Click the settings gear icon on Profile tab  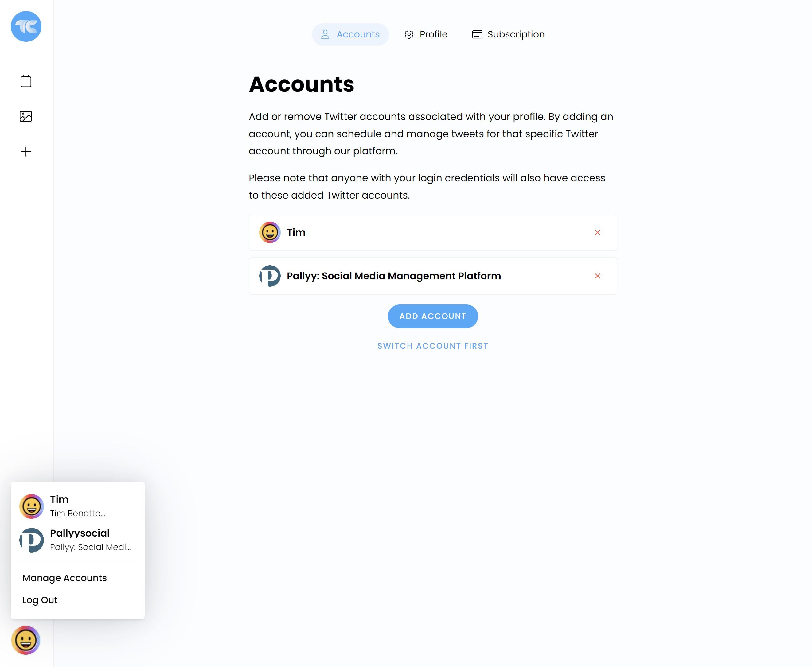[409, 34]
